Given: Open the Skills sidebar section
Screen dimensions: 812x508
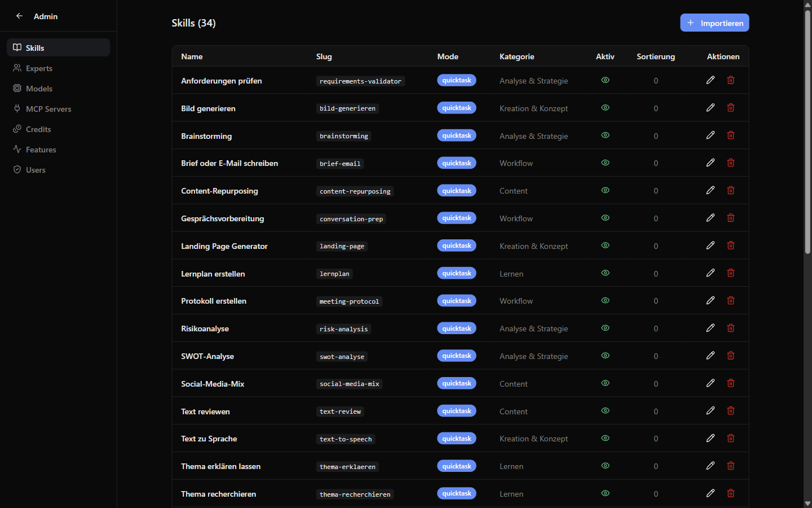Looking at the screenshot, I should pos(58,47).
